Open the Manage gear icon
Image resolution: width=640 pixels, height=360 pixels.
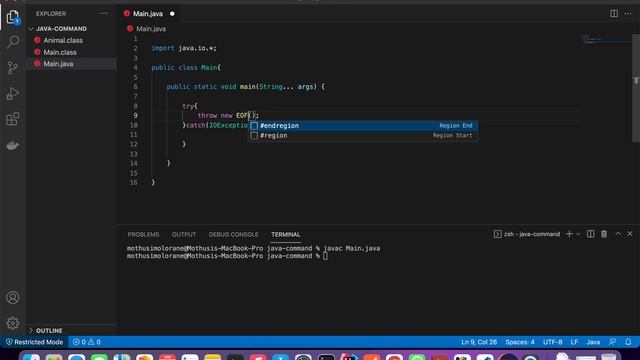13,323
